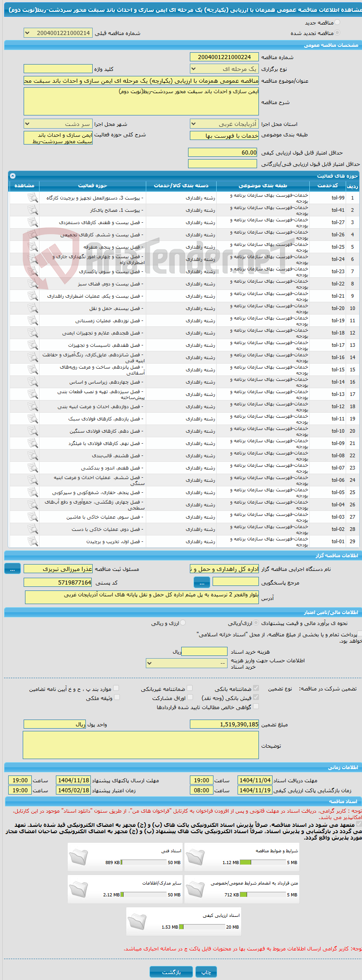Toggle فیش بانکی (وجه نقد) checkbox

pyautogui.click(x=256, y=697)
